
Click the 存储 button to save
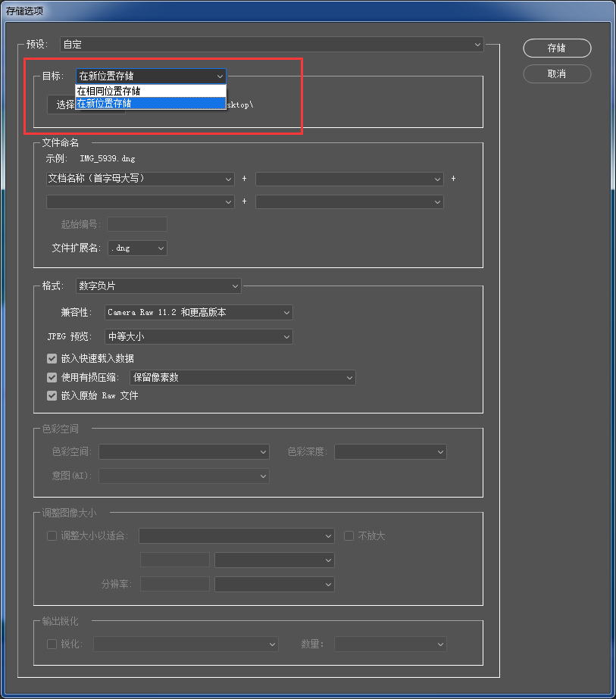click(557, 48)
